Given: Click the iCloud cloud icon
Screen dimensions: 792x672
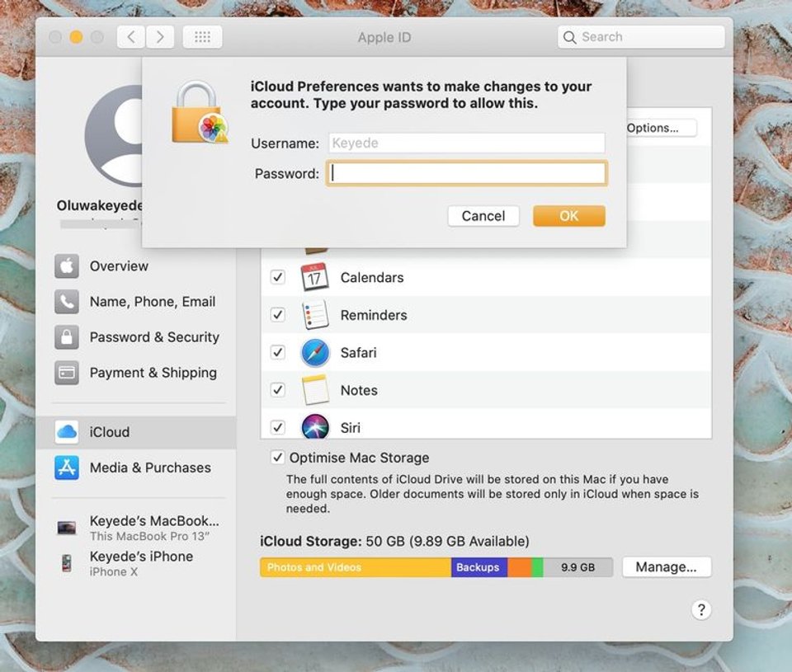Looking at the screenshot, I should point(67,432).
